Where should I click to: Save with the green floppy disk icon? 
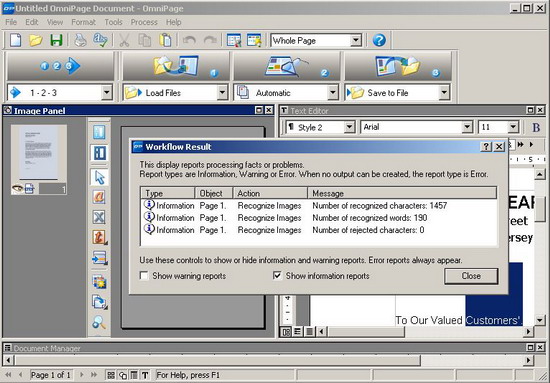click(x=56, y=40)
